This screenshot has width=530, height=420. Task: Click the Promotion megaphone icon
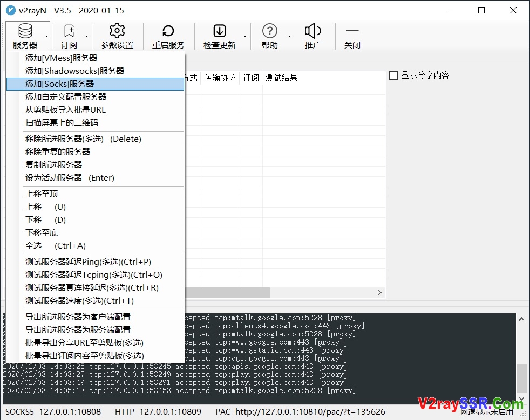[313, 31]
